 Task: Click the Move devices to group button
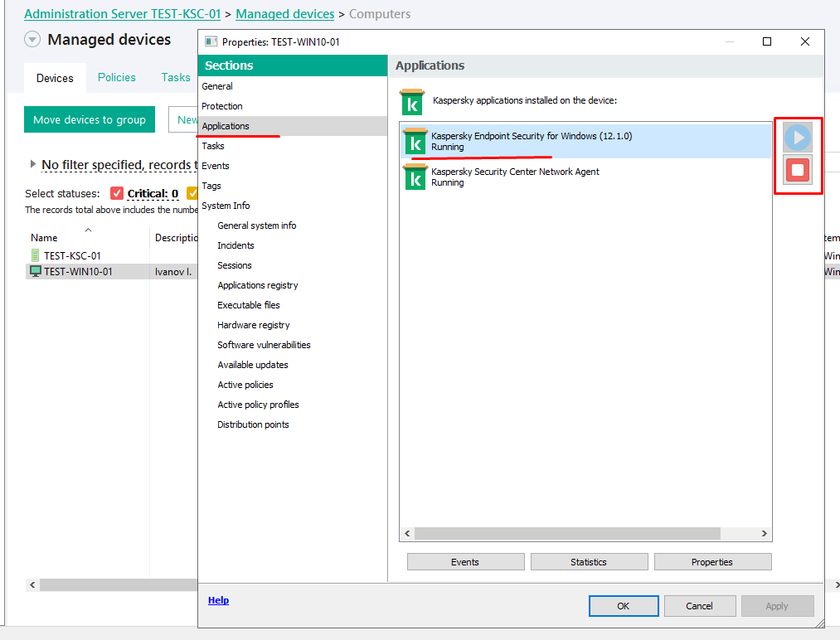coord(90,119)
